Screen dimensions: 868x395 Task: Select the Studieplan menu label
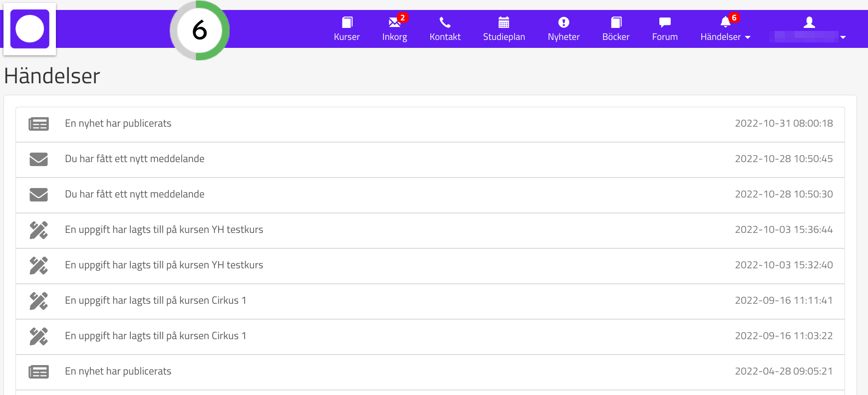pos(504,37)
